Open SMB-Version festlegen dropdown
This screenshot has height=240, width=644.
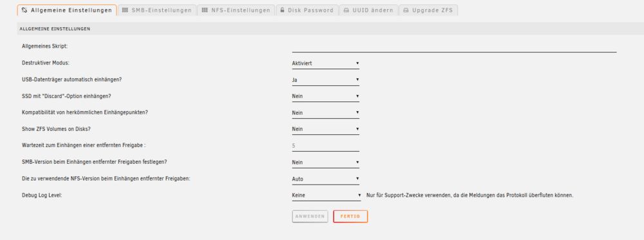[x=326, y=163]
